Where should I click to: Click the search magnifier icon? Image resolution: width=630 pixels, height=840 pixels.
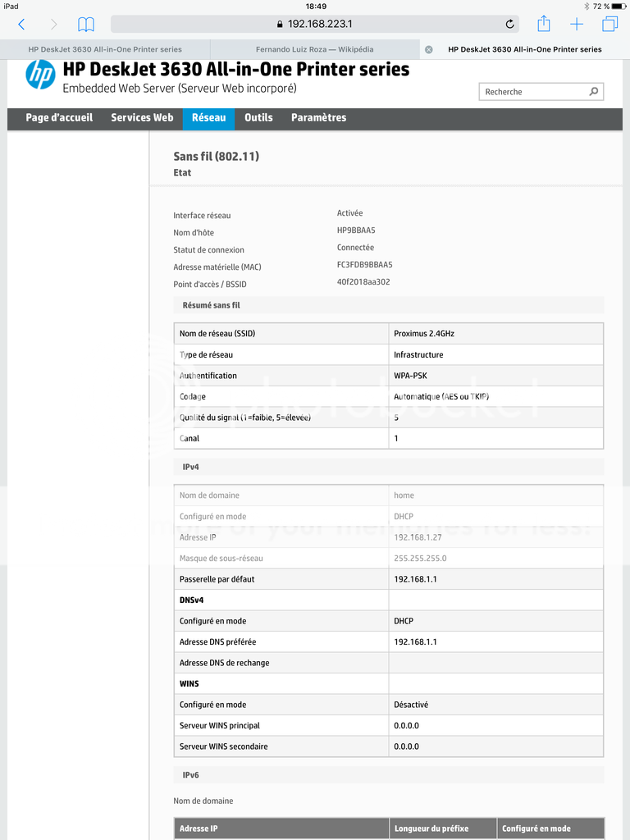click(x=594, y=92)
